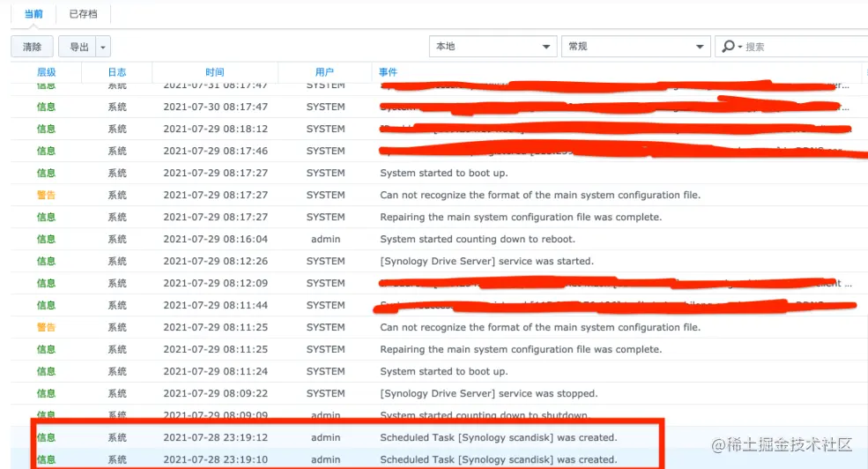Viewport: 868px width, 469px height.
Task: Expand the 本地 source dropdown
Action: [x=492, y=47]
